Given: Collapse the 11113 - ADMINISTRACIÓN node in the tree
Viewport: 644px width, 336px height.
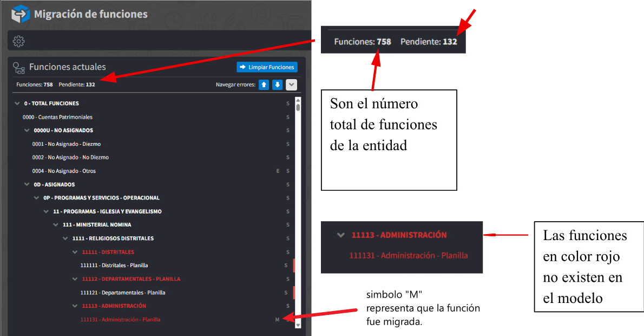Looking at the screenshot, I should coord(75,306).
